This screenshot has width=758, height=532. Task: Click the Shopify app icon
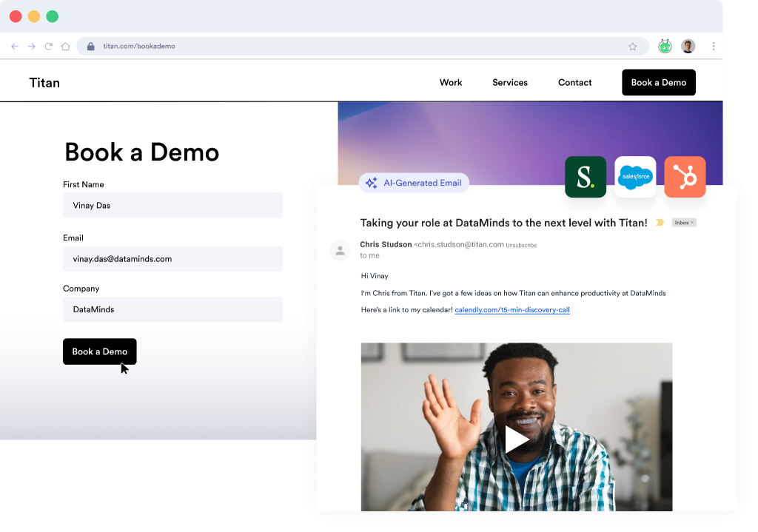pyautogui.click(x=585, y=177)
